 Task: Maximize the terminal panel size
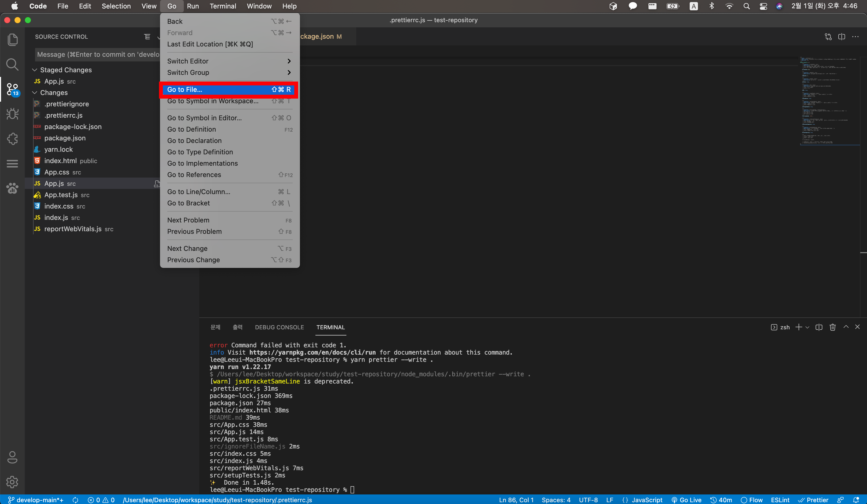(846, 327)
